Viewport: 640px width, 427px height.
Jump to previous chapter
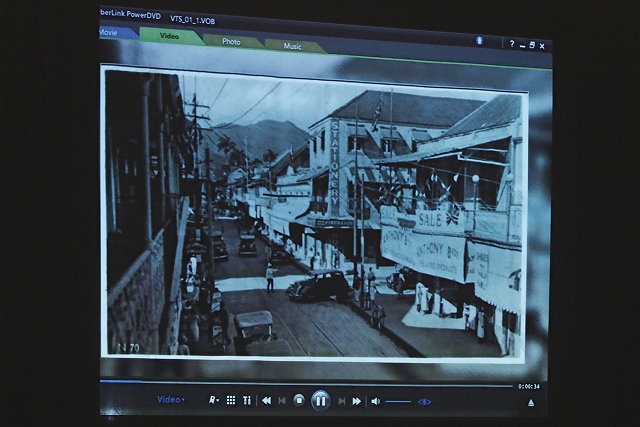click(x=283, y=400)
